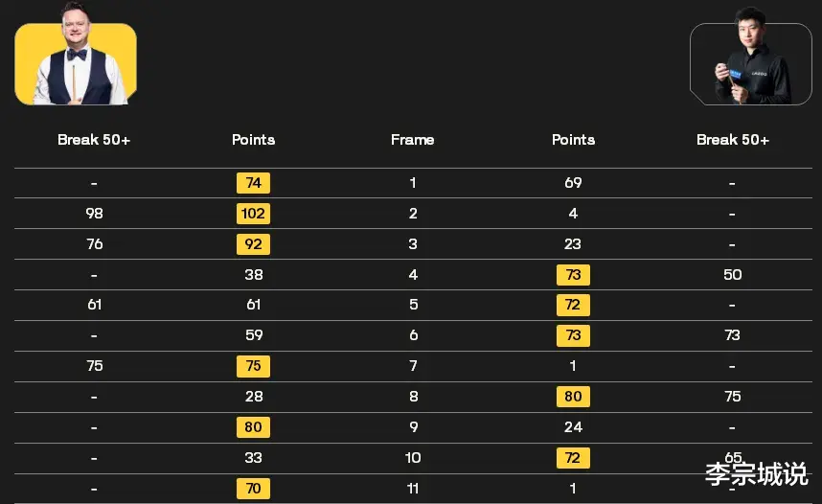
Task: Click the left Points column header
Action: (x=253, y=140)
